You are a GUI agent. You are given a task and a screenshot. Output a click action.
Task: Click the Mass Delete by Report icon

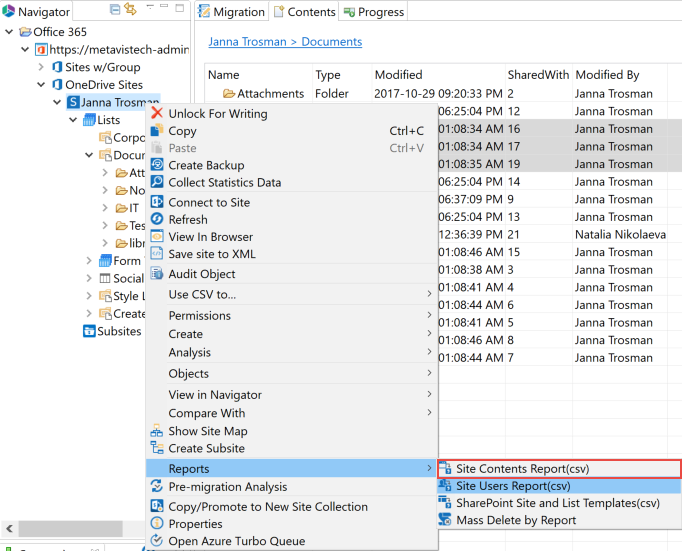446,520
